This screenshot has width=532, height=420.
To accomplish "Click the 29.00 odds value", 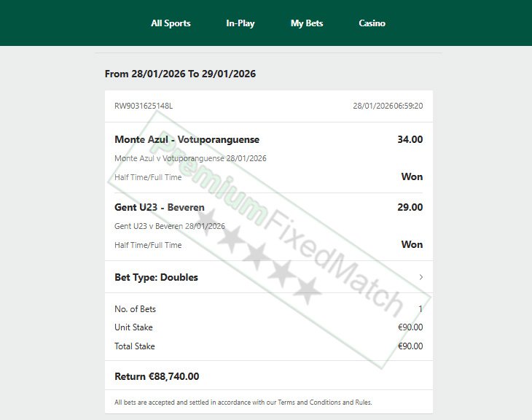I will coord(410,208).
